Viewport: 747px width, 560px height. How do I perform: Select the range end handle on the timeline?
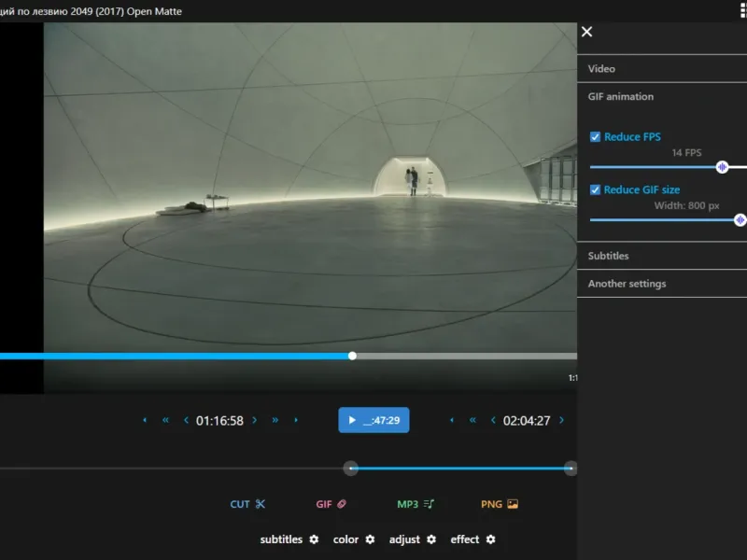pos(571,469)
